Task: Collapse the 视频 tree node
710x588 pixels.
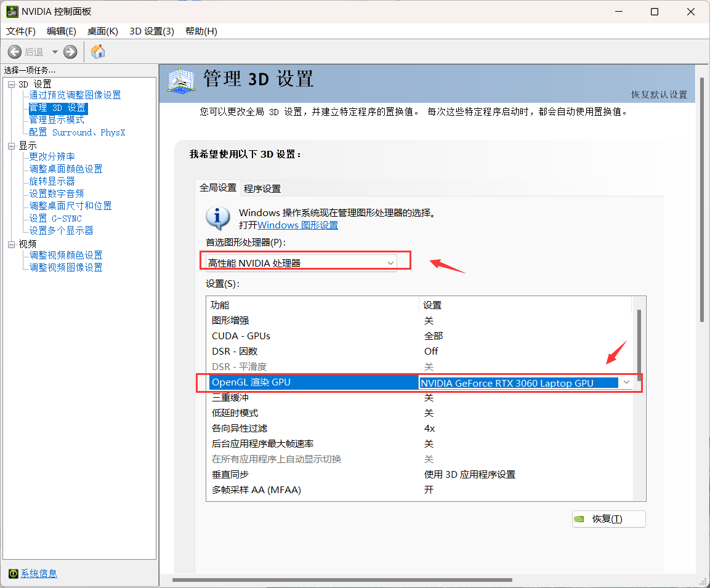Action: 11,244
